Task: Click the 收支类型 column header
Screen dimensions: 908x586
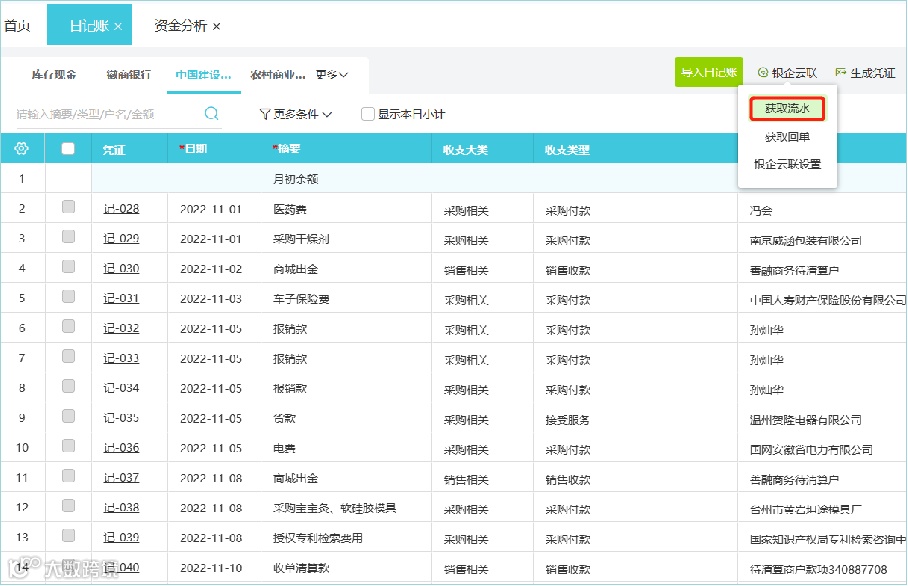Action: coord(568,150)
